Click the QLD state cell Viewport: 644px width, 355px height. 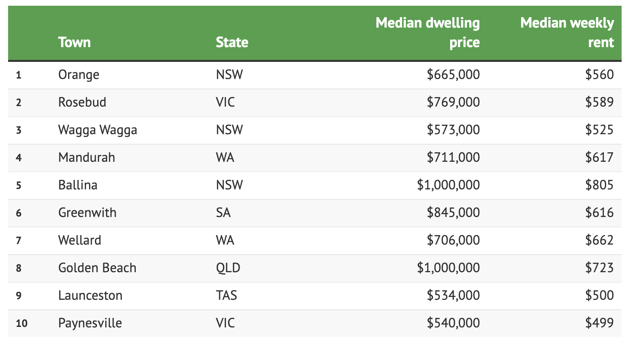[x=228, y=268]
